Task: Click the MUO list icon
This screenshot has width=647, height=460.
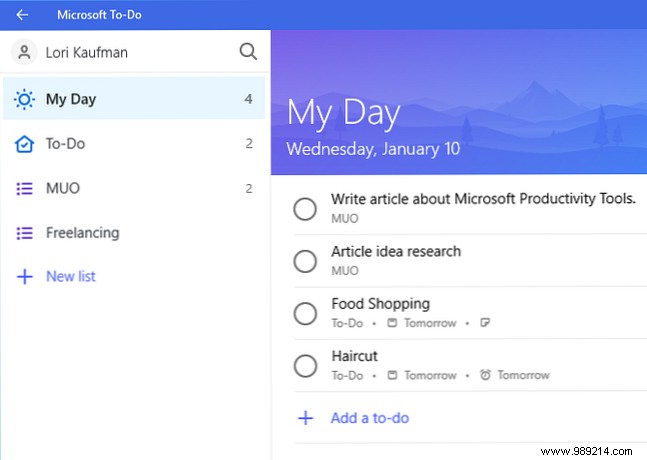Action: pos(24,189)
